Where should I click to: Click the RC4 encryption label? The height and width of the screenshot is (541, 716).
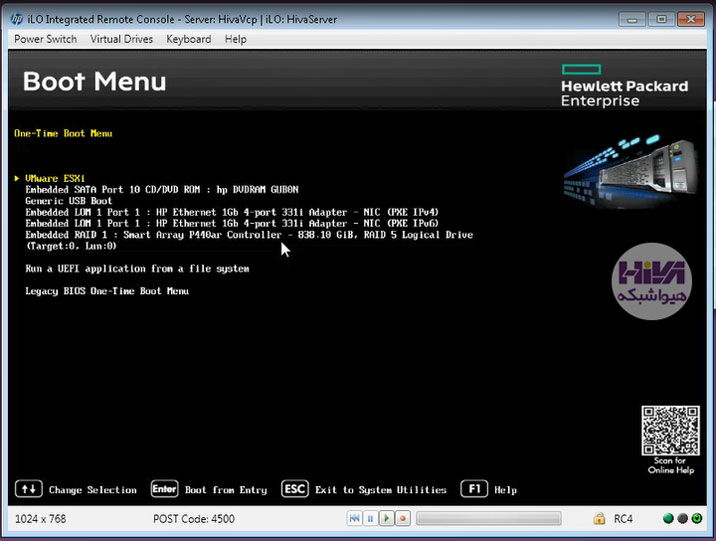click(x=623, y=519)
